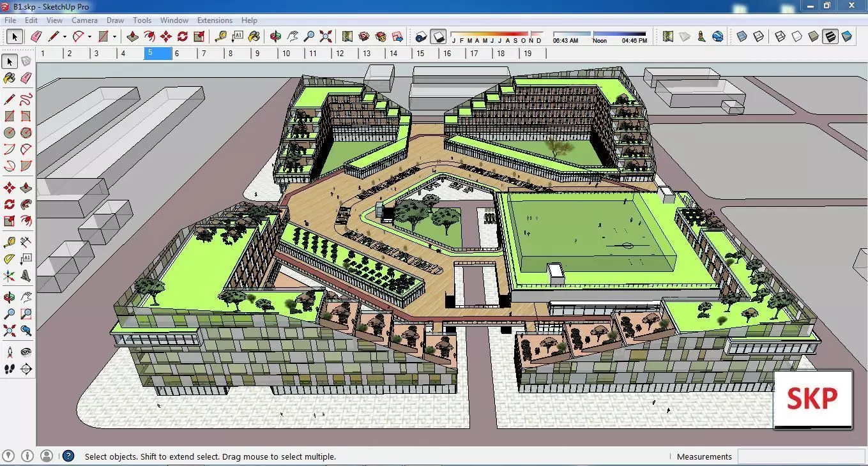The width and height of the screenshot is (868, 466).
Task: Select the Position Camera tool
Action: 9,352
